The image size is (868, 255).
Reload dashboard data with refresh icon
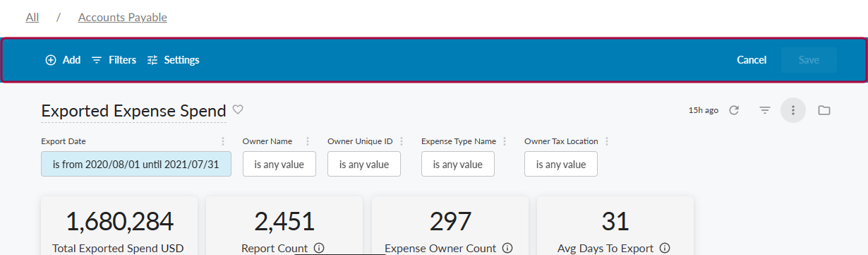[734, 110]
